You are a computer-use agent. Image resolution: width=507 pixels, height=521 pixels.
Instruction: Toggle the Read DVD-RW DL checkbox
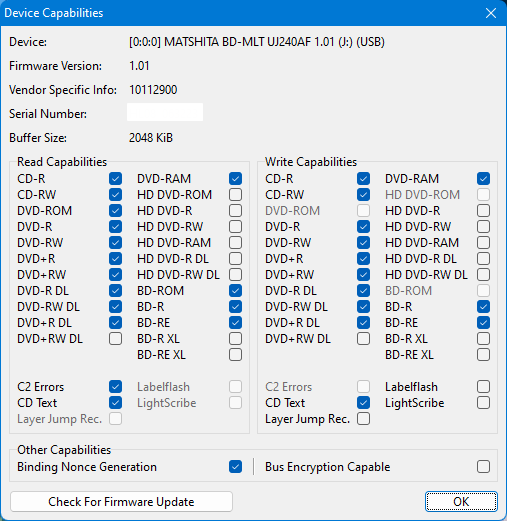click(x=115, y=307)
